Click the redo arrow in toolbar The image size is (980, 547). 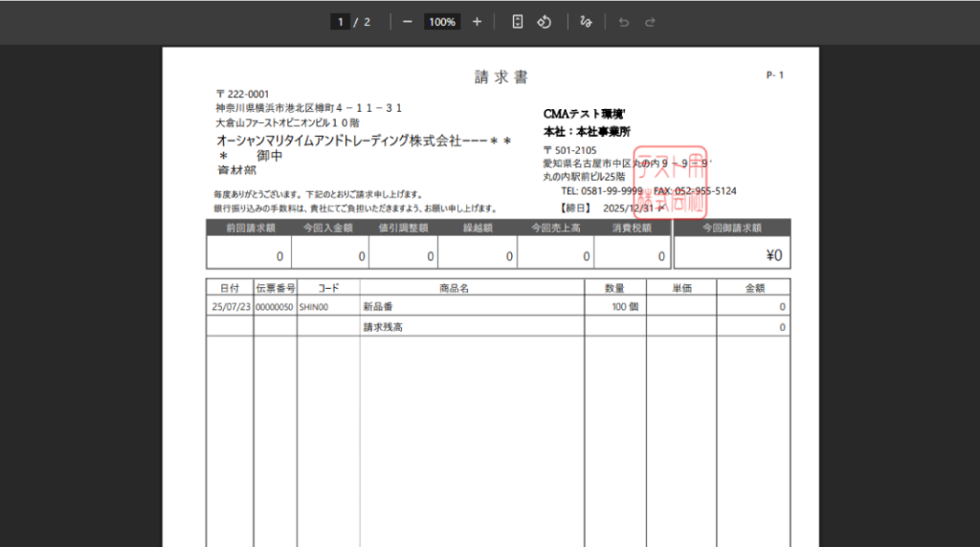click(650, 22)
